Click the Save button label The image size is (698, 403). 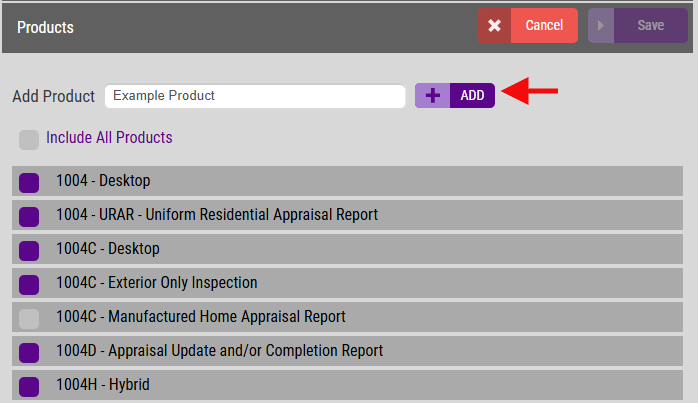(650, 25)
